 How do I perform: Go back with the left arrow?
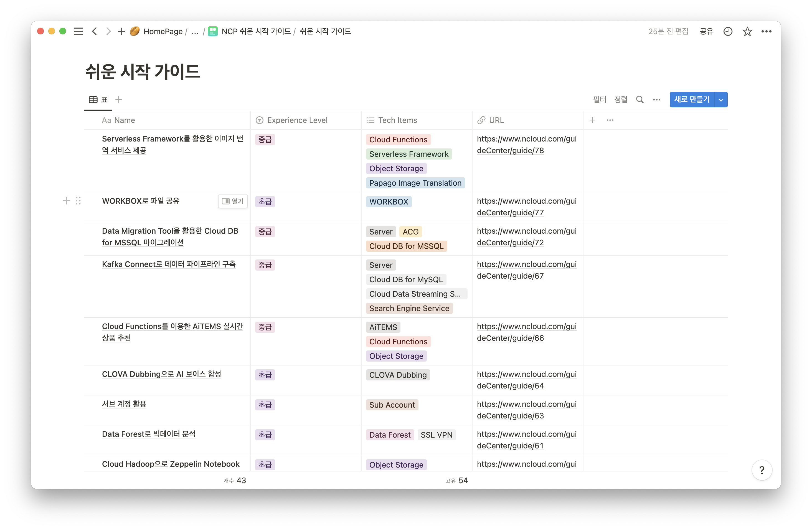(x=95, y=31)
